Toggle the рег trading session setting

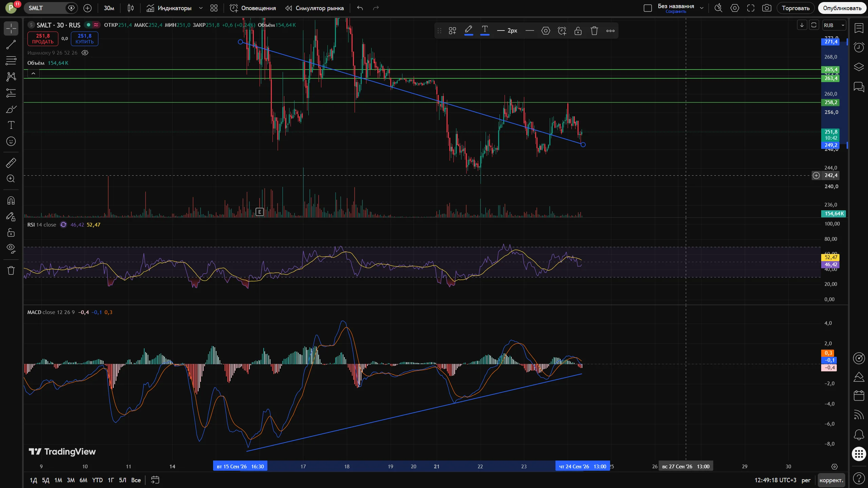pos(806,480)
